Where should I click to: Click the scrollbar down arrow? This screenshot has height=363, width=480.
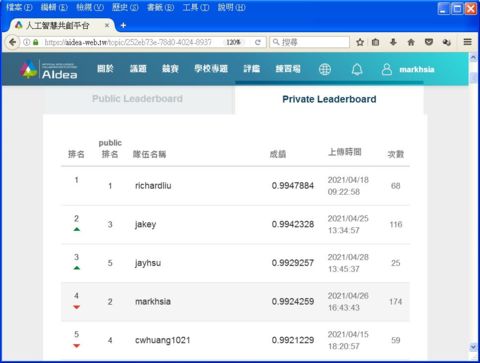(x=473, y=347)
